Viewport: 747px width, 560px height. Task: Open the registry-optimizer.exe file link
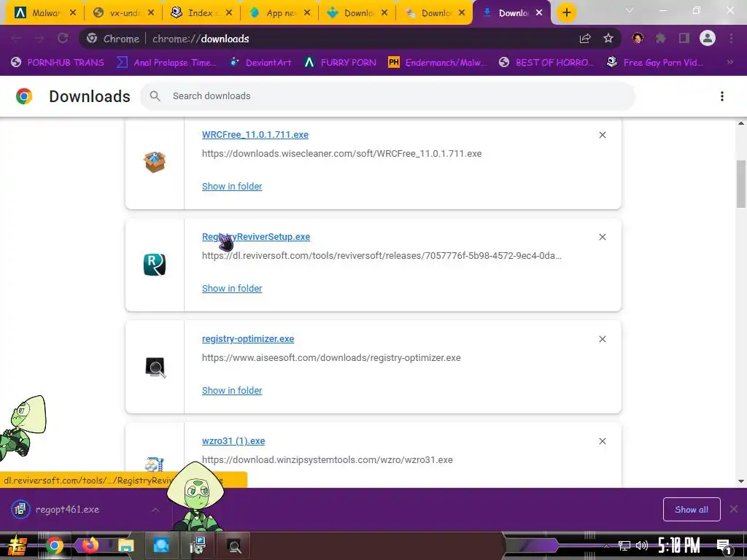(x=248, y=338)
